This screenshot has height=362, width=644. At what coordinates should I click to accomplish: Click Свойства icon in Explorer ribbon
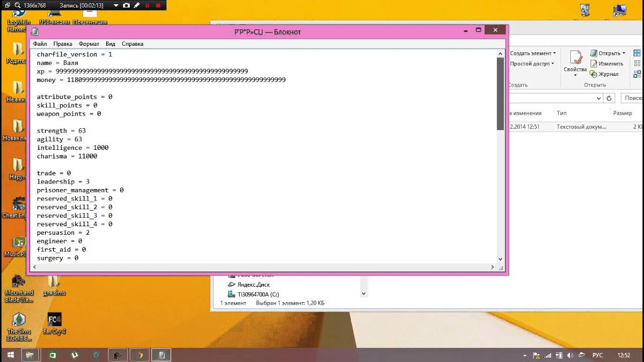tap(575, 63)
